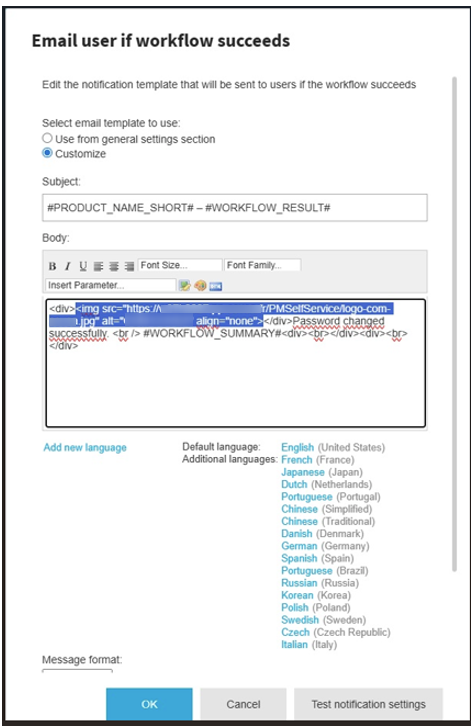Open the English (United States) language link
Viewport: 472px width, 726px height.
click(x=297, y=447)
